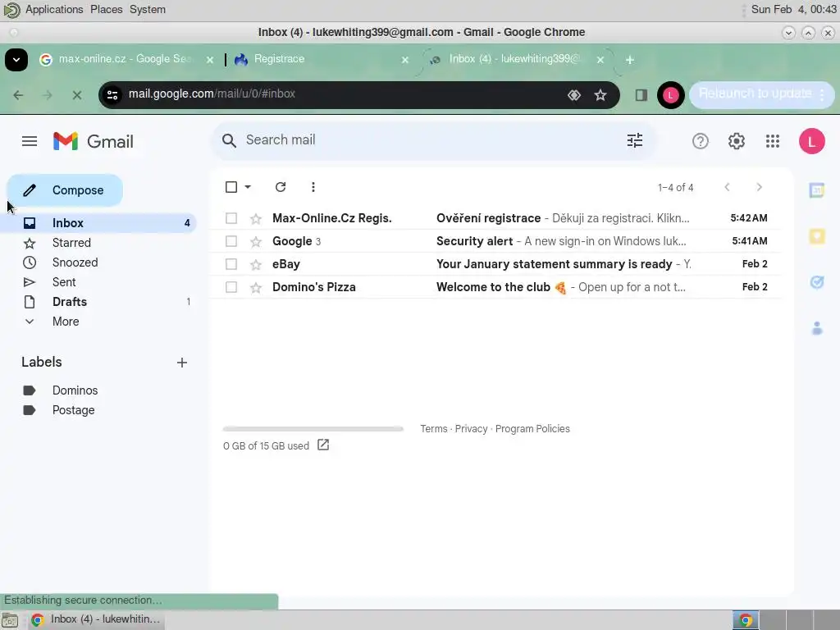Open the Chrome tab search dropdown
The height and width of the screenshot is (630, 840).
tap(16, 59)
